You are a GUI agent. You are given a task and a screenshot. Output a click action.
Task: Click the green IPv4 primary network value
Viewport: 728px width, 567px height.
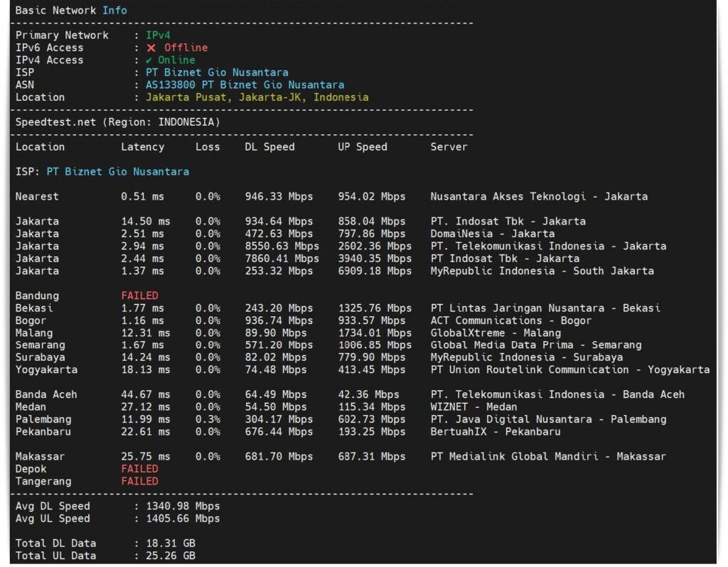[158, 36]
